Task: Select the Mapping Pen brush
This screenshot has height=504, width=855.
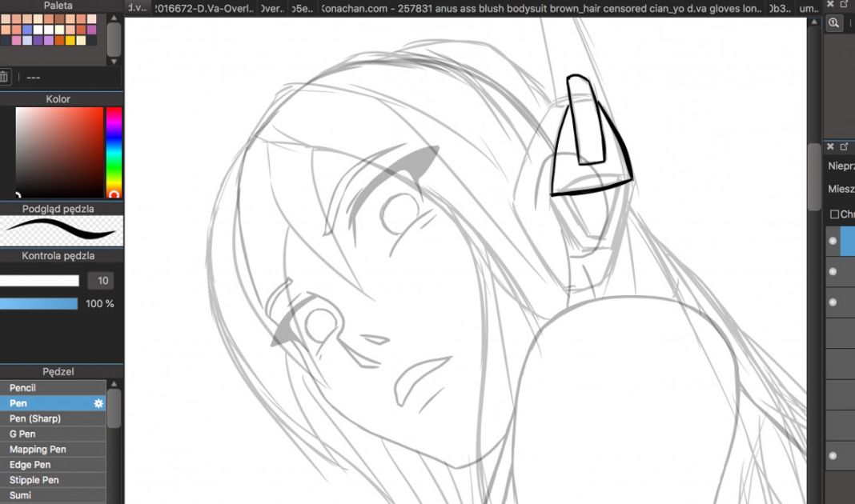Action: point(38,450)
